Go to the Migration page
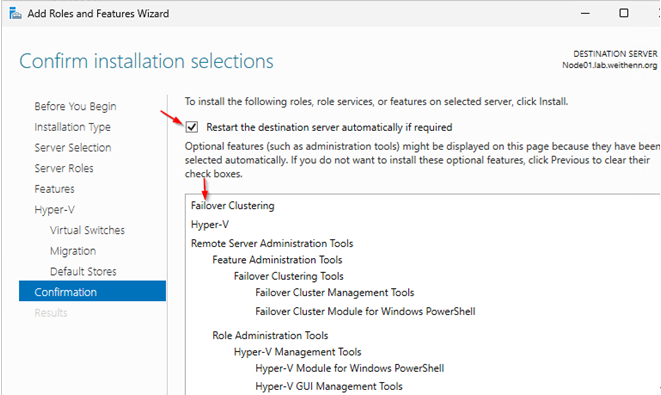Image resolution: width=661 pixels, height=395 pixels. [73, 251]
